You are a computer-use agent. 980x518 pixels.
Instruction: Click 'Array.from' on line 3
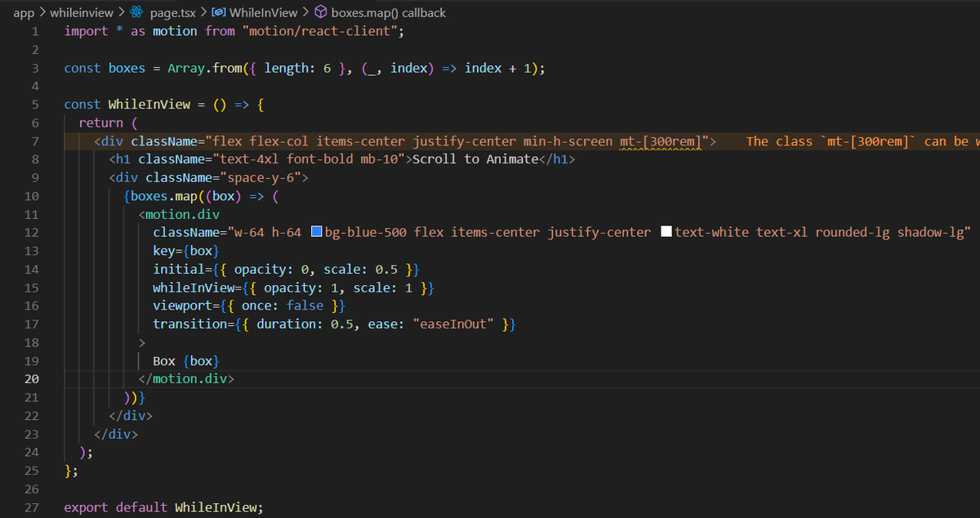coord(204,68)
